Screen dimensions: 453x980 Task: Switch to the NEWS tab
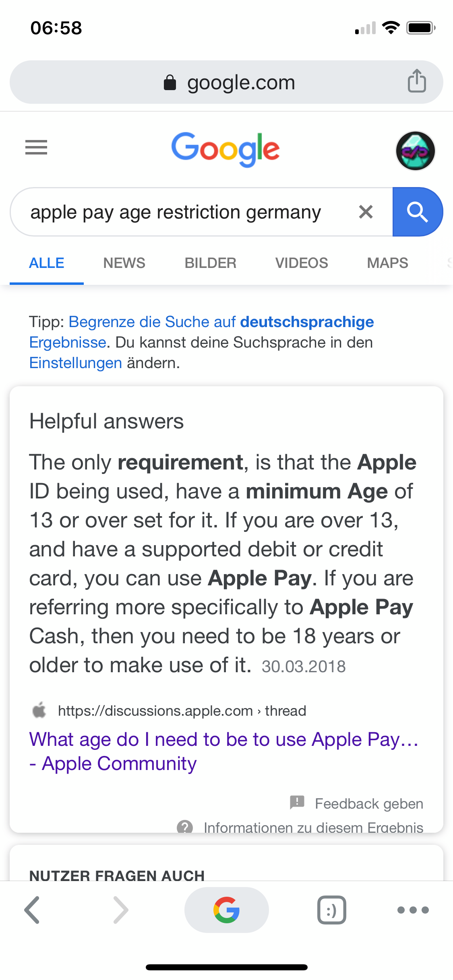(x=124, y=263)
